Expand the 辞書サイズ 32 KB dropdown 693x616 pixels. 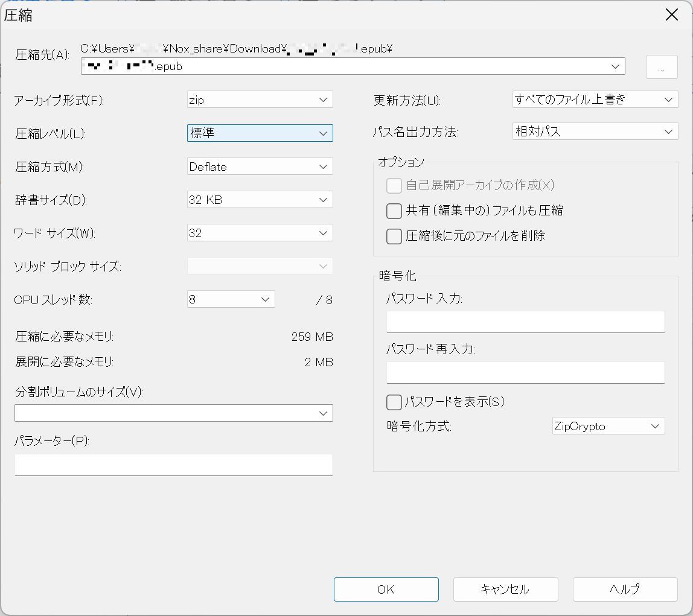(260, 200)
